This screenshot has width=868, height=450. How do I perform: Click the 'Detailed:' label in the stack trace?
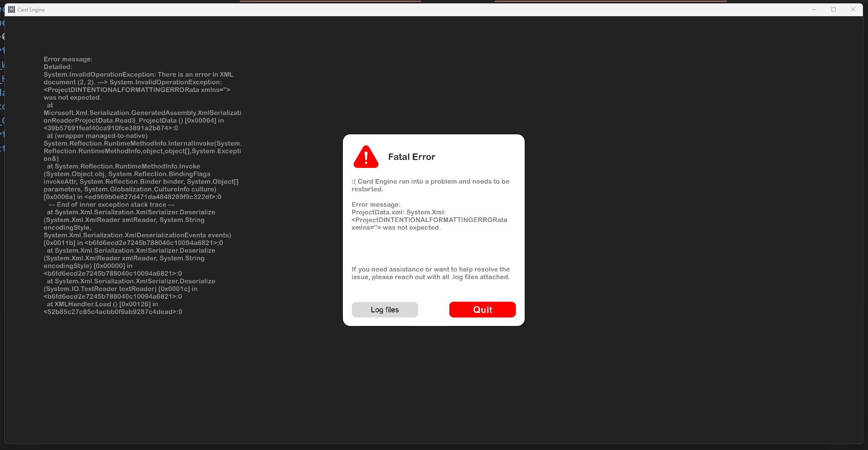pos(58,67)
